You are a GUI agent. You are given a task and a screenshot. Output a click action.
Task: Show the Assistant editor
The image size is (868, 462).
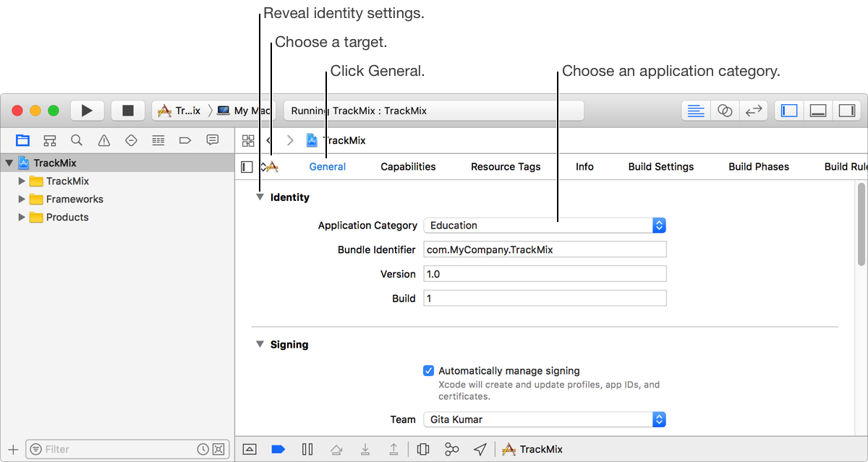725,111
